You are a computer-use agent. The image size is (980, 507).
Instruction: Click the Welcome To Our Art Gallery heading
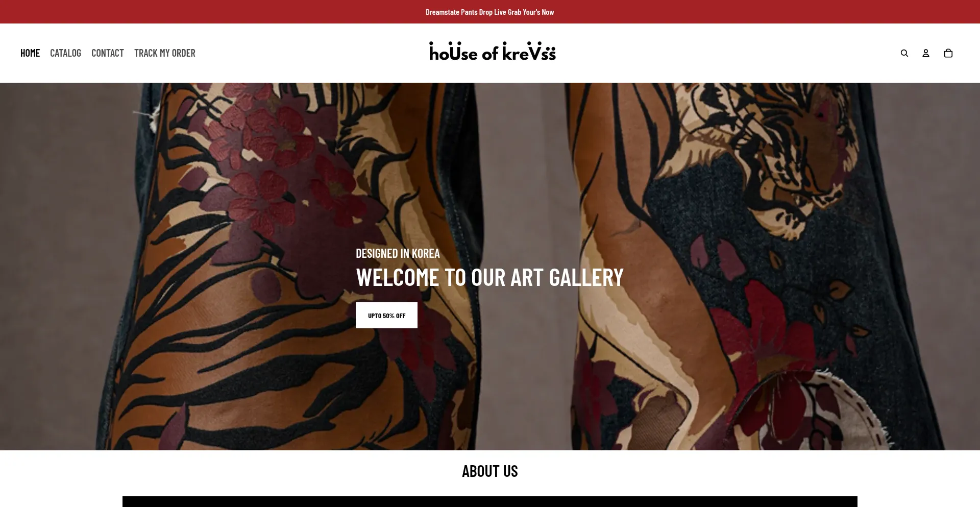pyautogui.click(x=489, y=277)
